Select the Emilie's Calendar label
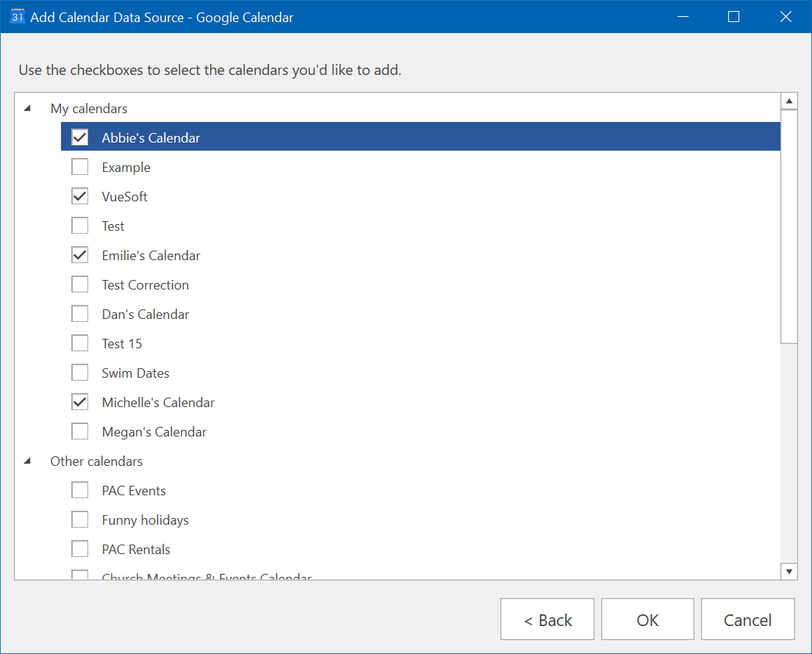Screen dimensions: 812x654 (x=151, y=255)
